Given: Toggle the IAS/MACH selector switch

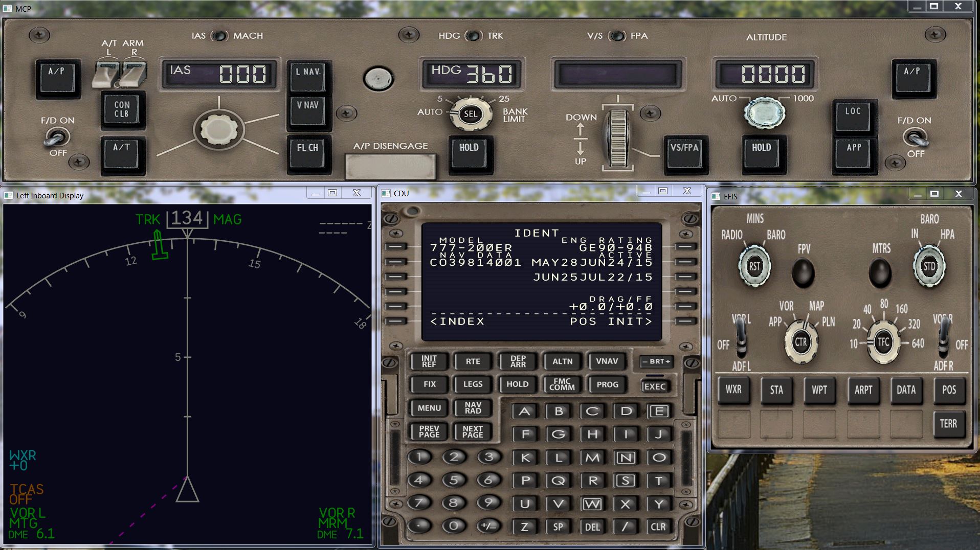Looking at the screenshot, I should tap(219, 36).
